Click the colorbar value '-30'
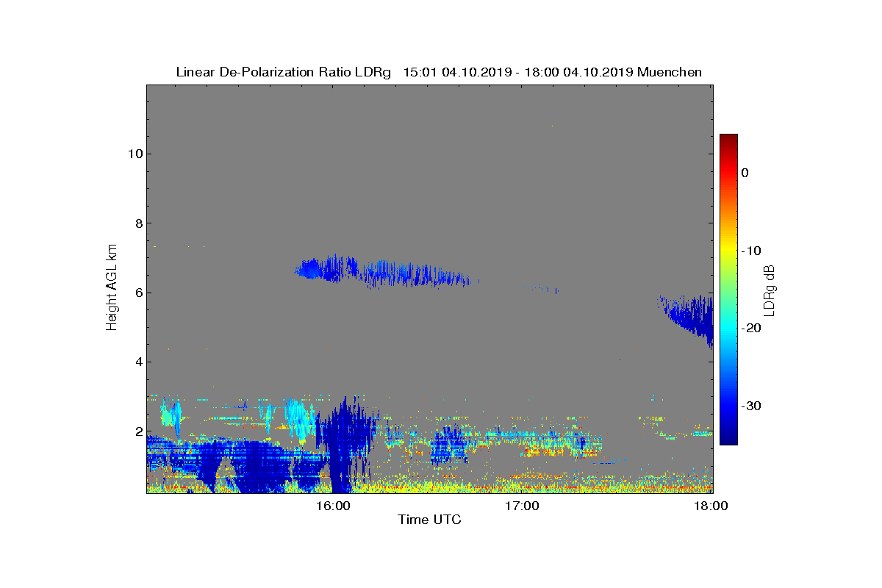The height and width of the screenshot is (588, 882). coord(750,406)
